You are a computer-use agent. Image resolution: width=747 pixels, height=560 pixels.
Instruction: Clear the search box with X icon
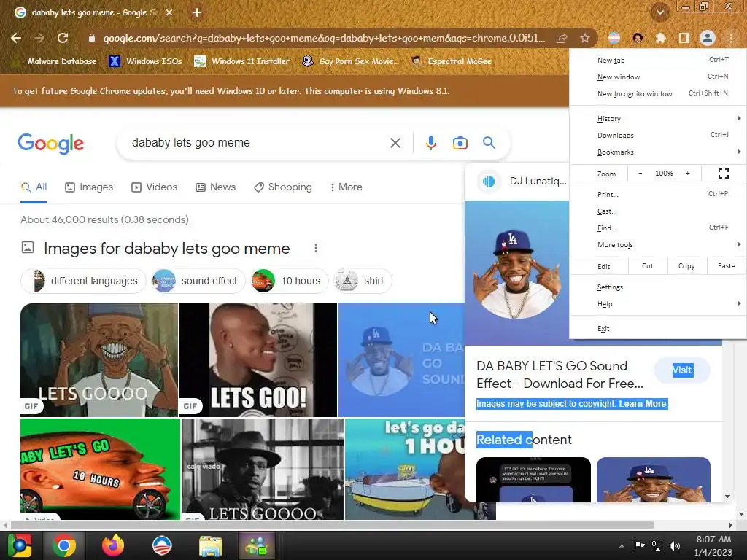[x=395, y=143]
